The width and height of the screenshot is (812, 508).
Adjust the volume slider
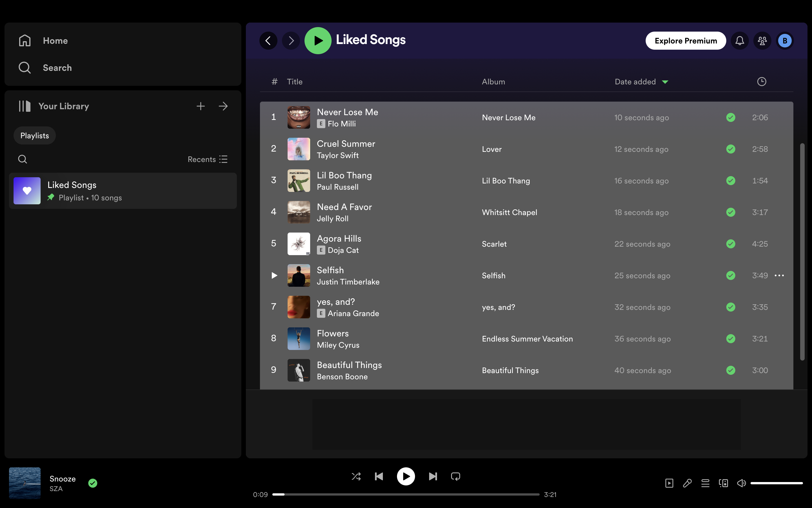pyautogui.click(x=776, y=483)
